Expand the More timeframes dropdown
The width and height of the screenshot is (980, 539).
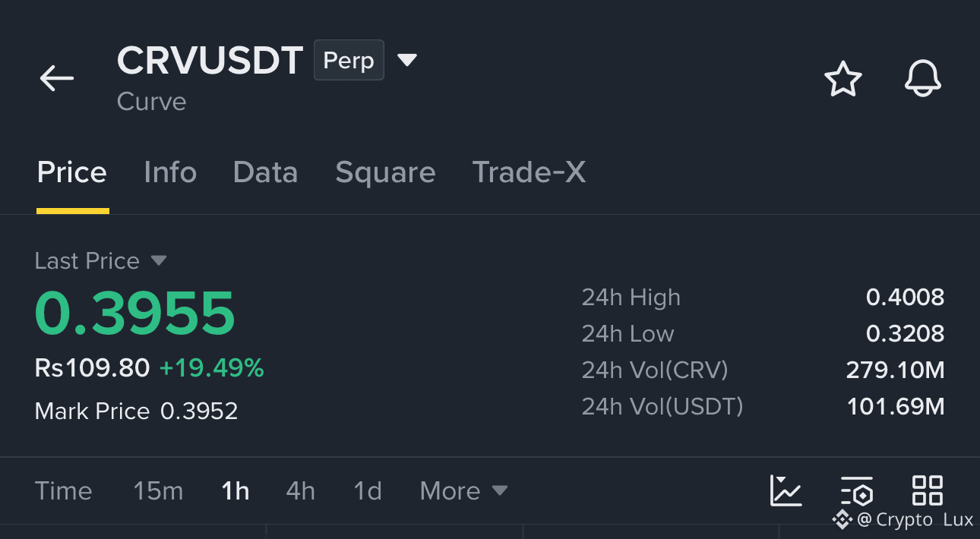(x=463, y=491)
